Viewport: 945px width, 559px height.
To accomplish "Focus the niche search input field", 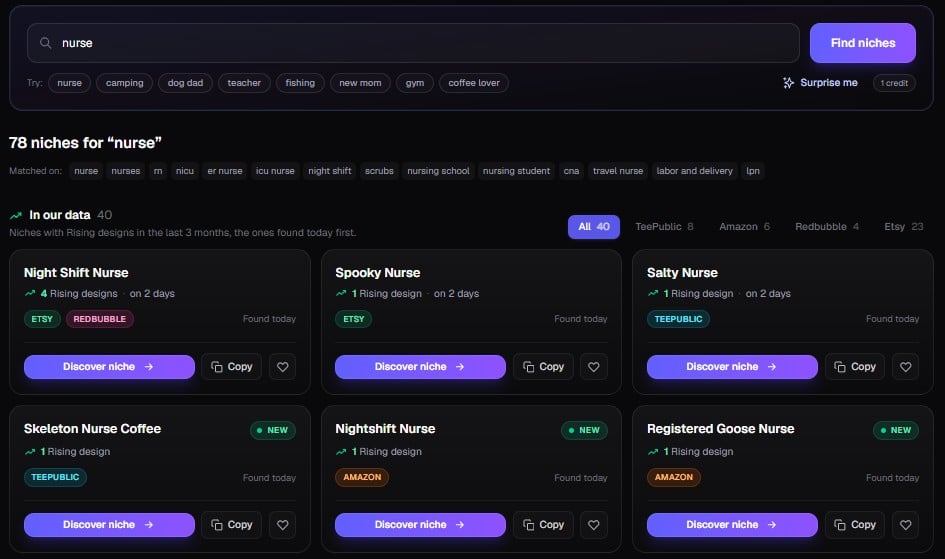I will point(413,43).
